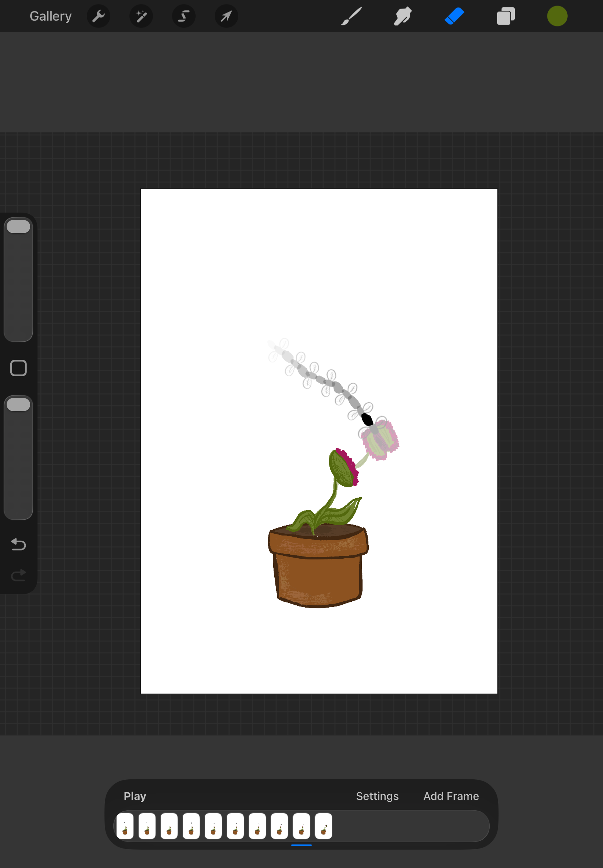Open the Adjustments magic wand menu
Image resolution: width=603 pixels, height=868 pixels.
(x=141, y=16)
